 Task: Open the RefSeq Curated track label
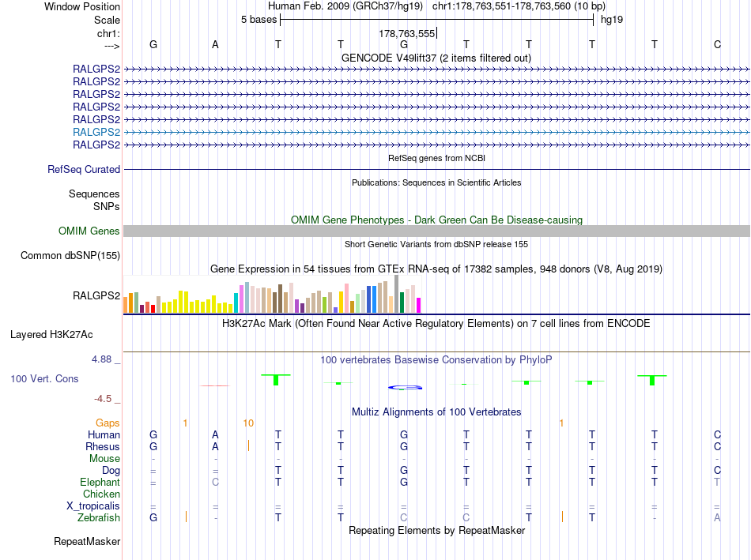tap(84, 170)
